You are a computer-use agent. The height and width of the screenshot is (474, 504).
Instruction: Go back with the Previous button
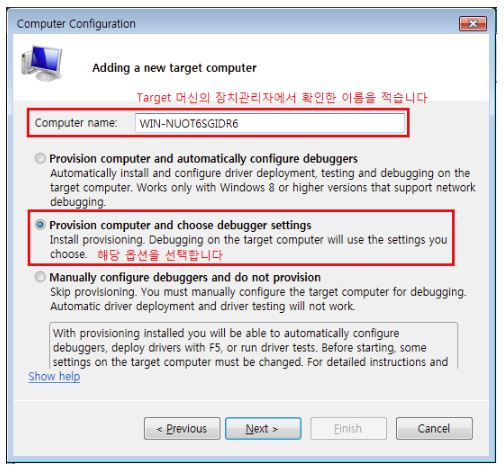pos(182,429)
